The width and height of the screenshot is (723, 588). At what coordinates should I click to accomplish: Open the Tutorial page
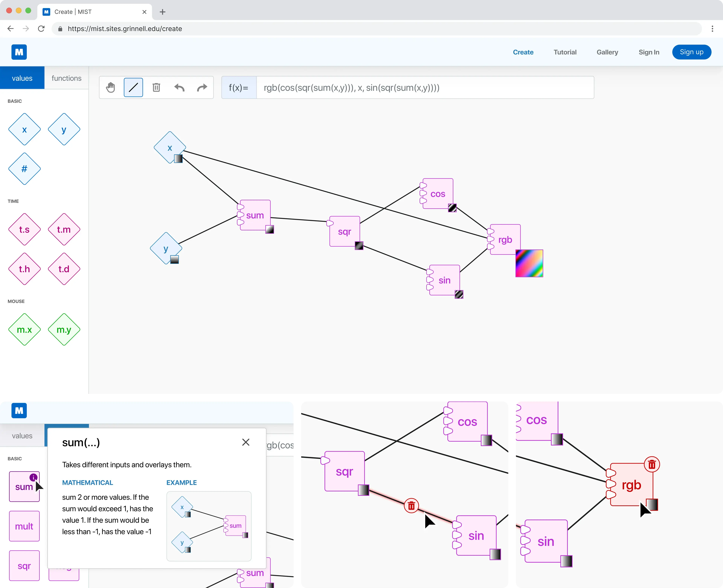point(565,52)
